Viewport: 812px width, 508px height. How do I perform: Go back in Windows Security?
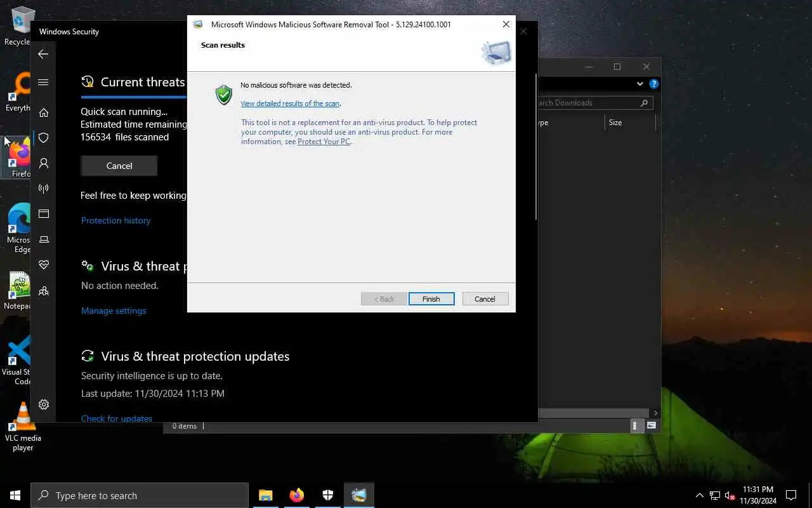pos(43,55)
